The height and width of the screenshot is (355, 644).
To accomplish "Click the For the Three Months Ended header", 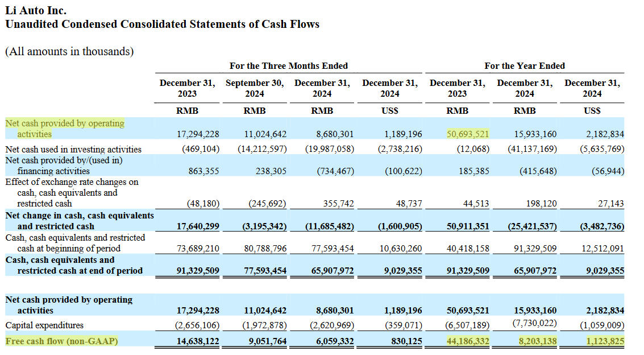I will tap(289, 66).
